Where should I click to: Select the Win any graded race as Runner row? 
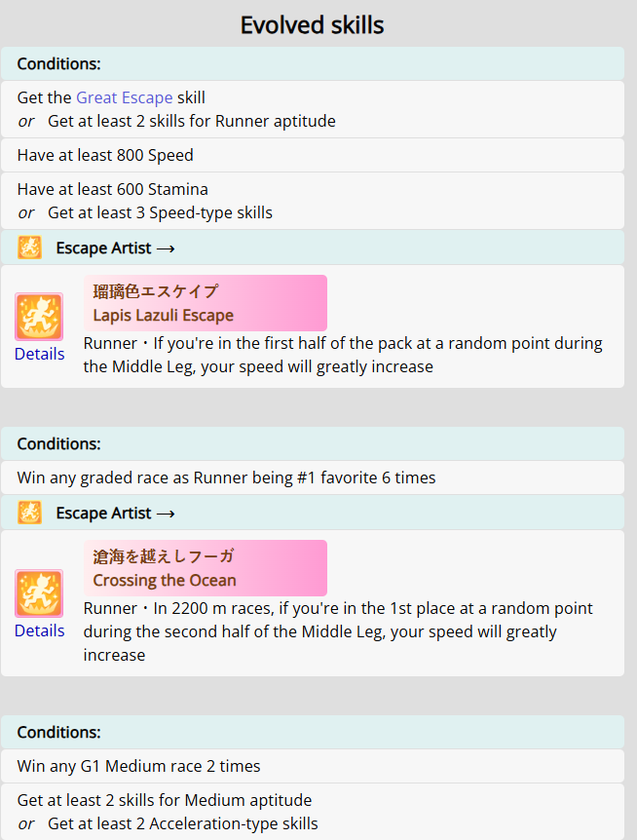click(x=313, y=477)
